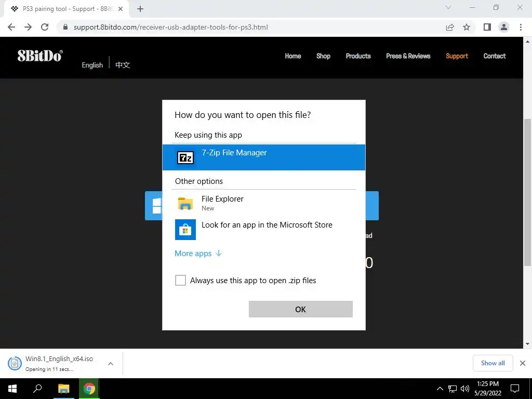Open Win8.1_English_x64.iso download item
Screen dimensions: 532x399
[59, 363]
